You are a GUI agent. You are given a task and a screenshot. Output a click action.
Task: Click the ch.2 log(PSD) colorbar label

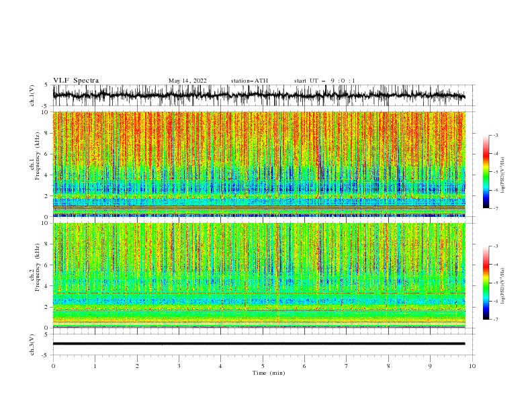(503, 285)
